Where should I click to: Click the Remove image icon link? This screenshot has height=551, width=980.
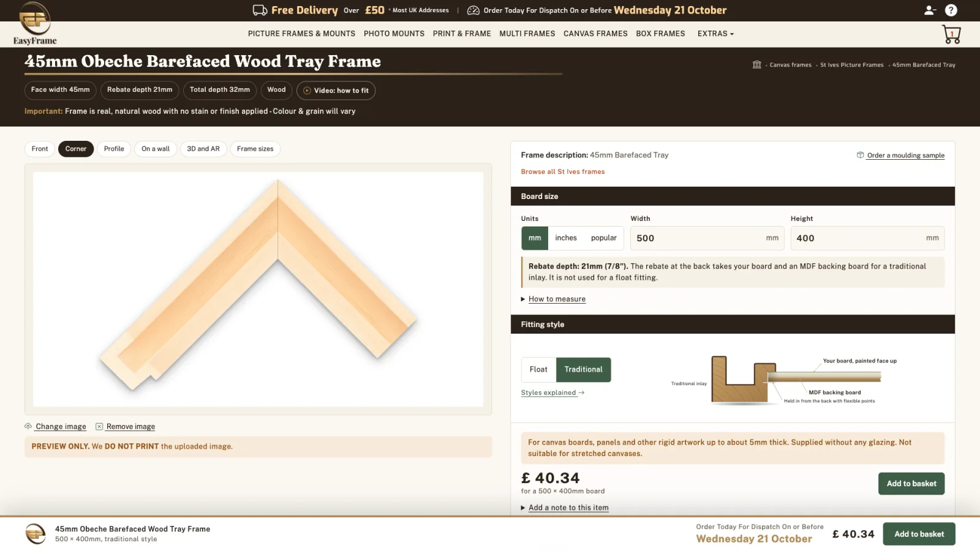tap(125, 427)
